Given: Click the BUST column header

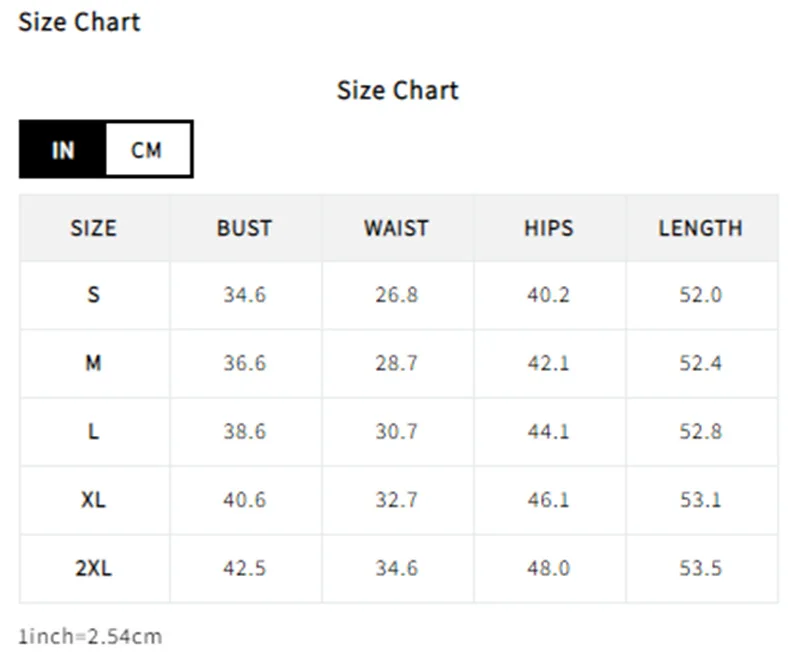Looking at the screenshot, I should coord(245,228).
